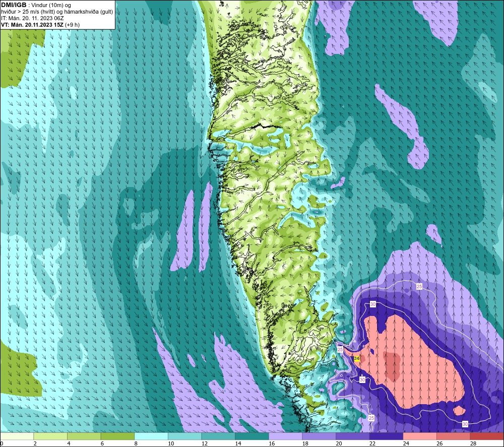Image resolution: width=504 pixels, height=447 pixels.
Task: Select the 'Vindur (10m) og' heading text
Action: point(51,5)
